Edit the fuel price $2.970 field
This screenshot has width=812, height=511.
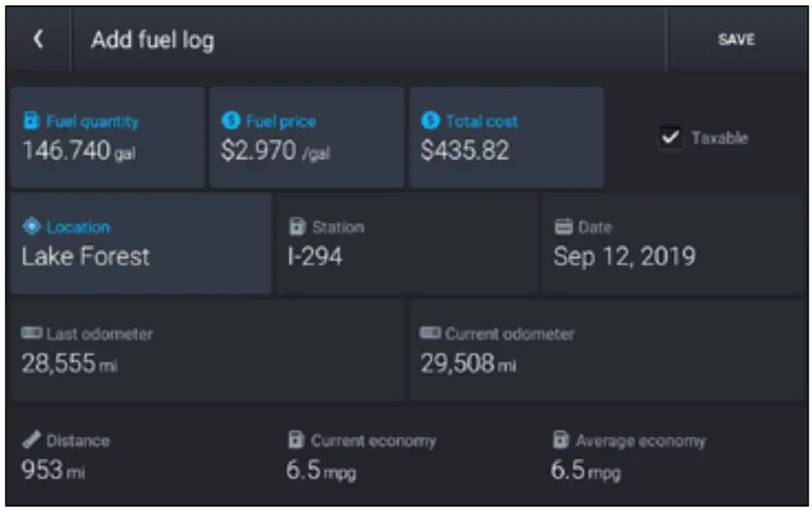pos(306,138)
